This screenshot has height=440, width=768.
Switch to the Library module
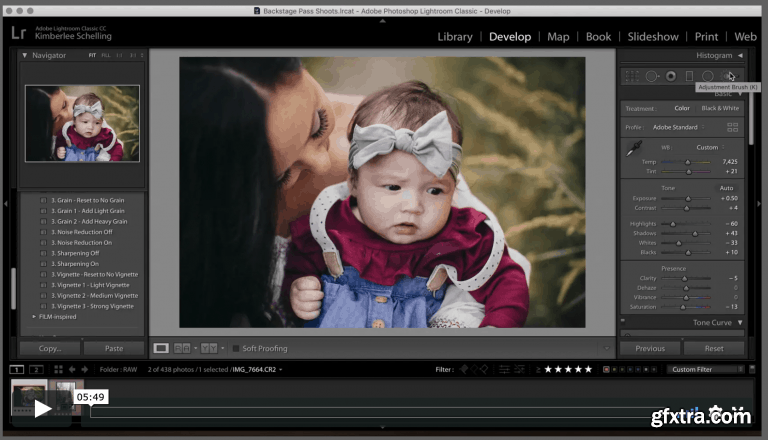coord(455,37)
